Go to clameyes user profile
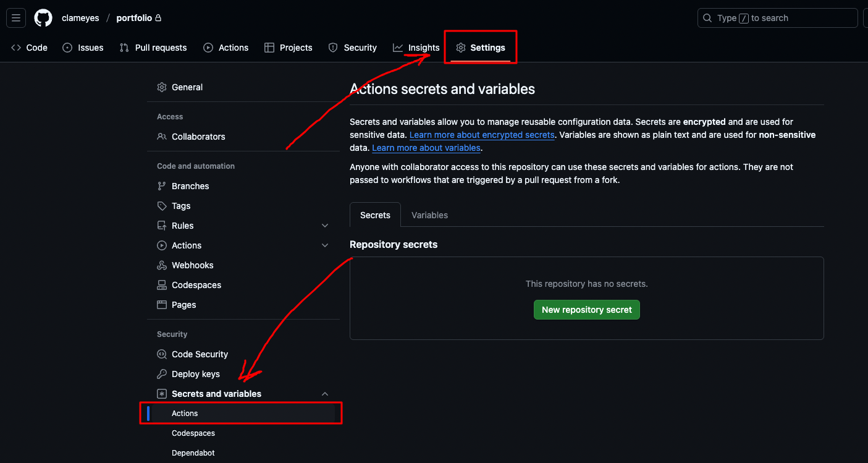This screenshot has width=868, height=463. tap(80, 18)
